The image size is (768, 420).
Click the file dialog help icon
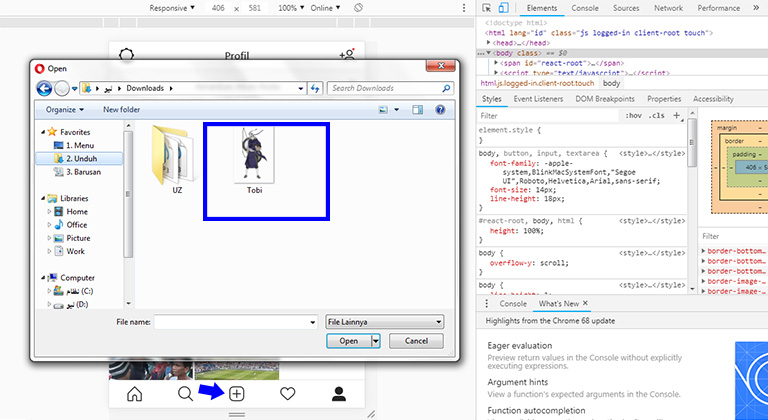tap(441, 109)
